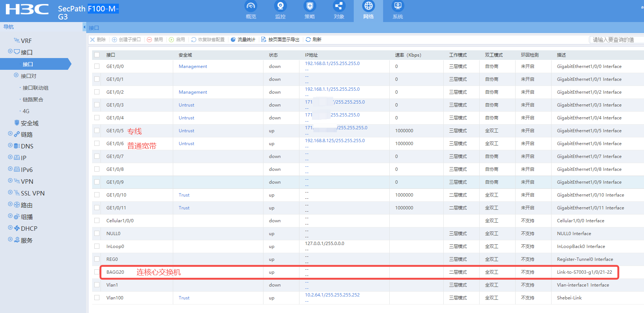Collapse the navigation panel arrow
This screenshot has width=644, height=313.
84,27
